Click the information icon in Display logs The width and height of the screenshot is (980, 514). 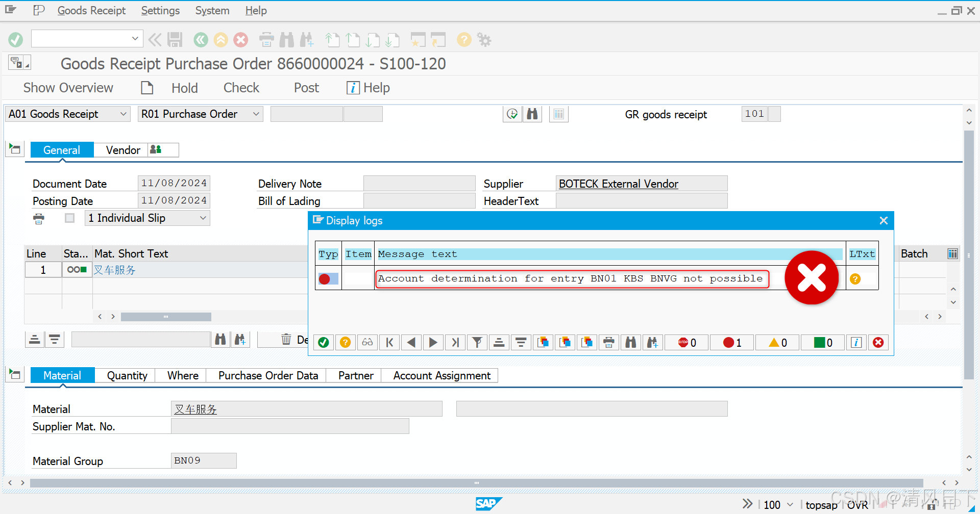tap(856, 342)
